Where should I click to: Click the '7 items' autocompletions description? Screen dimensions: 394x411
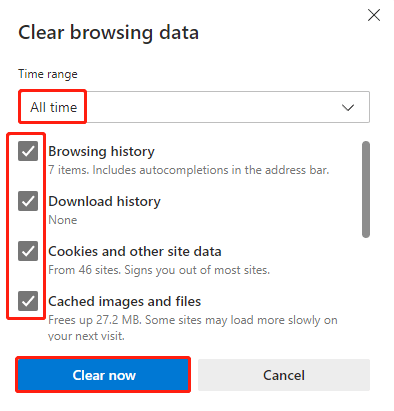pos(189,170)
